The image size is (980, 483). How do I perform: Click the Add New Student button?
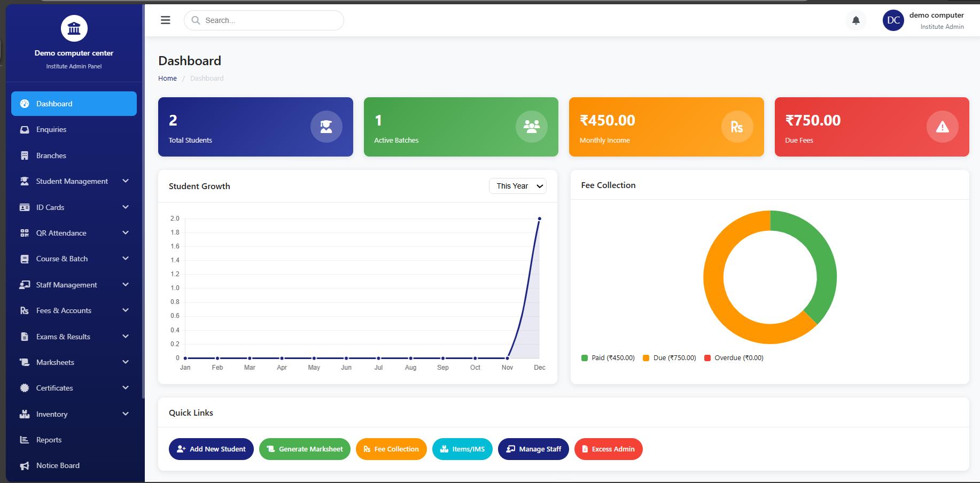pyautogui.click(x=211, y=449)
